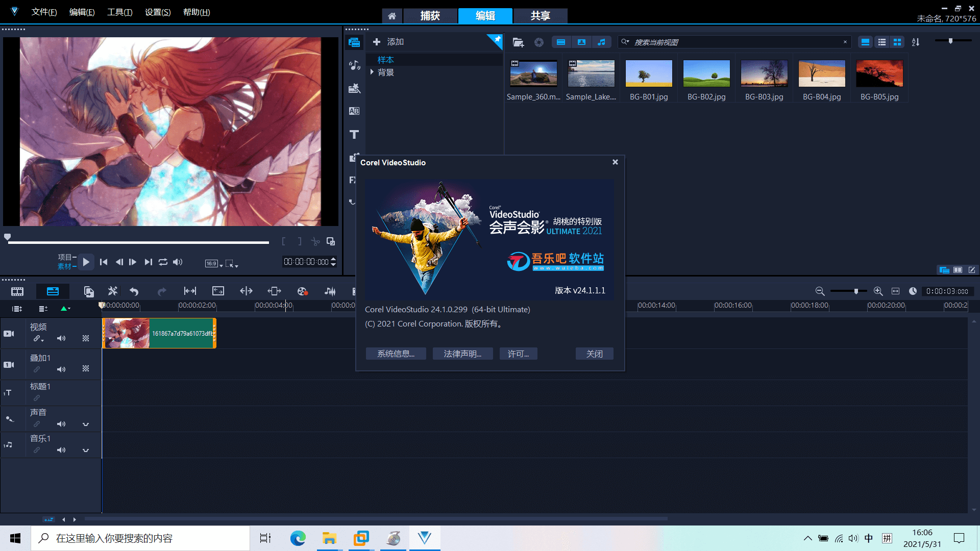Image resolution: width=980 pixels, height=551 pixels.
Task: Click the project duration clock icon
Action: [913, 291]
